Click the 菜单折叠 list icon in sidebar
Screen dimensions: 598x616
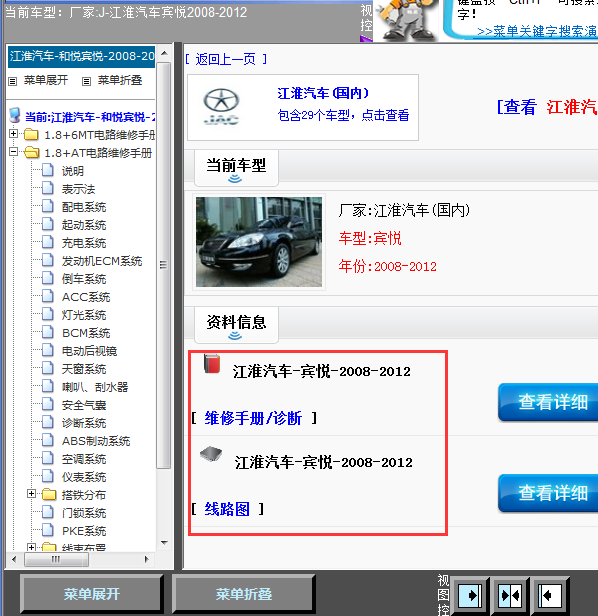[86, 81]
